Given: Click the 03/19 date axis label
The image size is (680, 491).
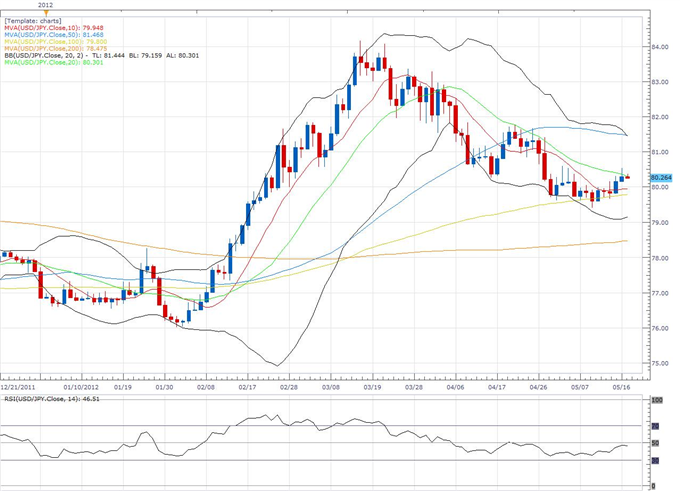Looking at the screenshot, I should tap(372, 387).
